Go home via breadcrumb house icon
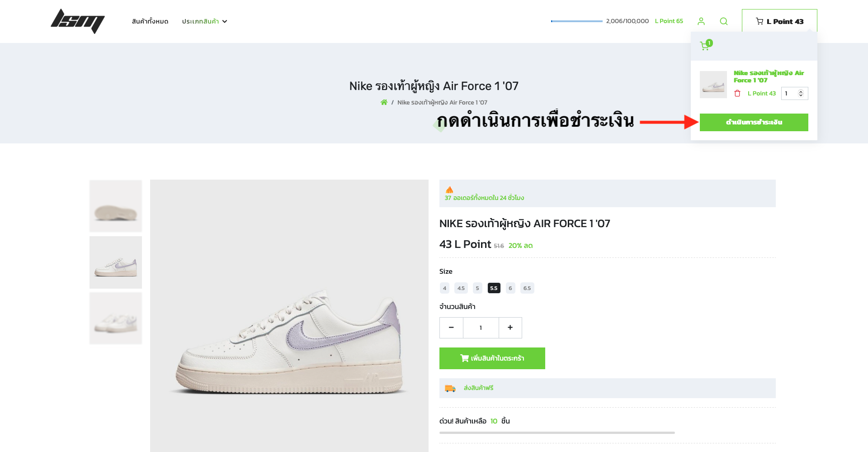Viewport: 868px width, 452px height. (x=384, y=102)
